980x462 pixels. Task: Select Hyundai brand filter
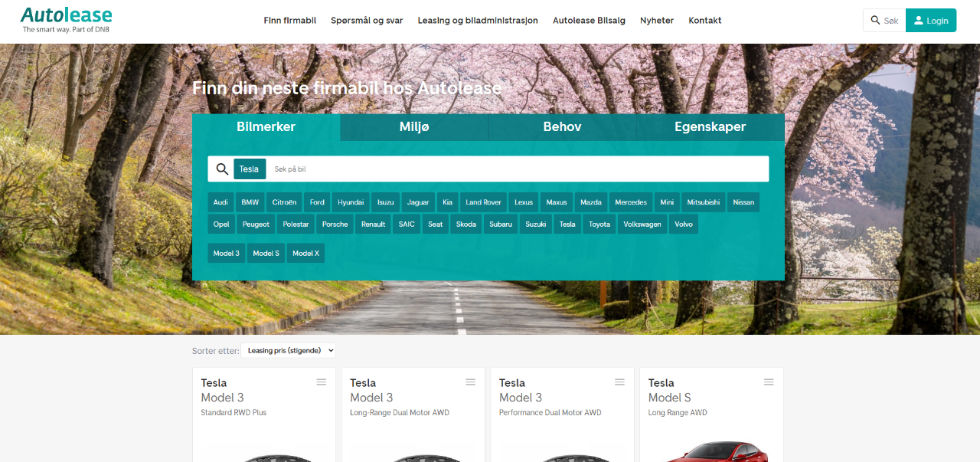point(351,202)
